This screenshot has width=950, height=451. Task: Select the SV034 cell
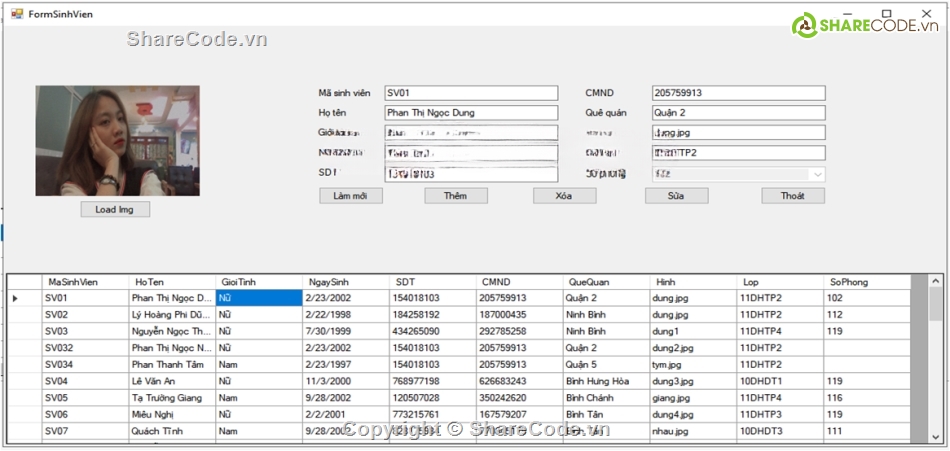tap(85, 365)
